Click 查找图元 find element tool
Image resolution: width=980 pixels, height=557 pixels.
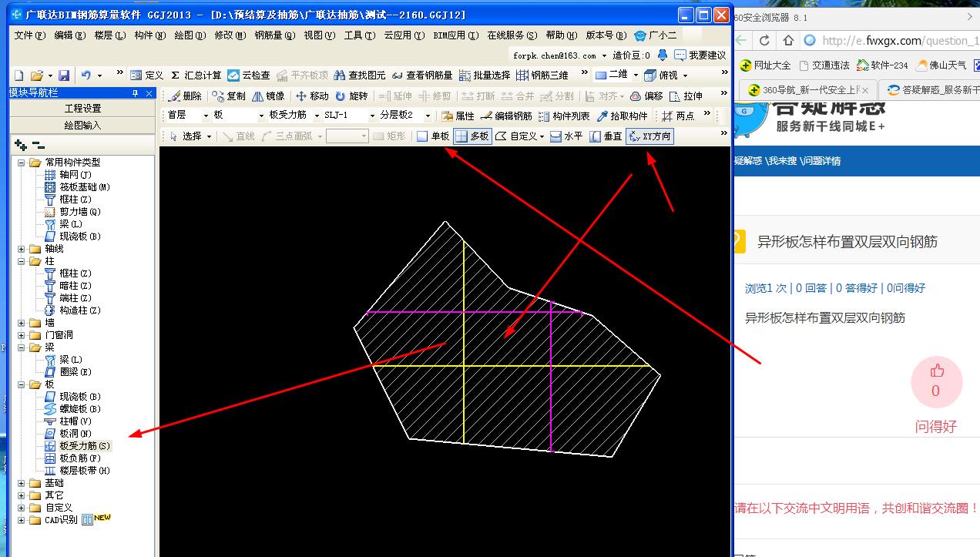[x=359, y=75]
